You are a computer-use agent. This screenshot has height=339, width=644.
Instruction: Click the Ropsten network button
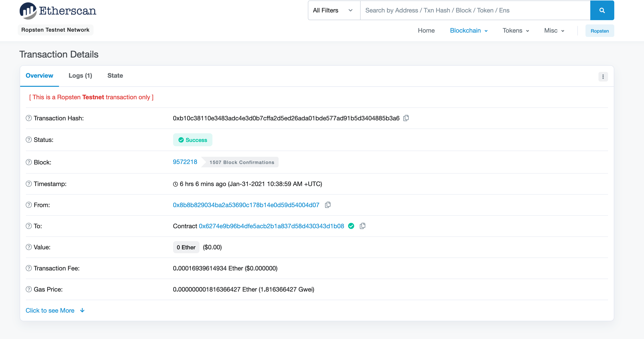pos(599,31)
